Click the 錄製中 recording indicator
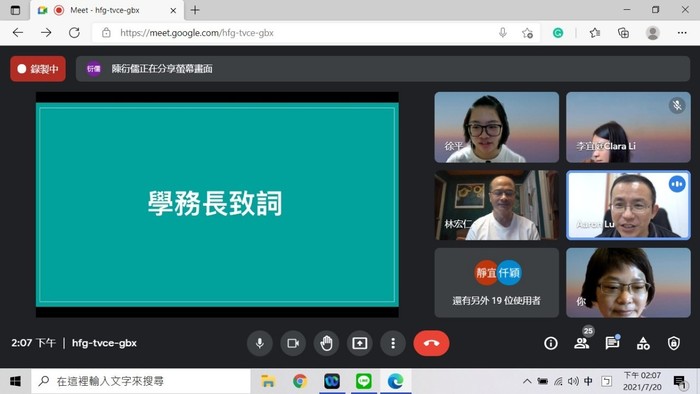The width and height of the screenshot is (700, 394). pyautogui.click(x=38, y=69)
